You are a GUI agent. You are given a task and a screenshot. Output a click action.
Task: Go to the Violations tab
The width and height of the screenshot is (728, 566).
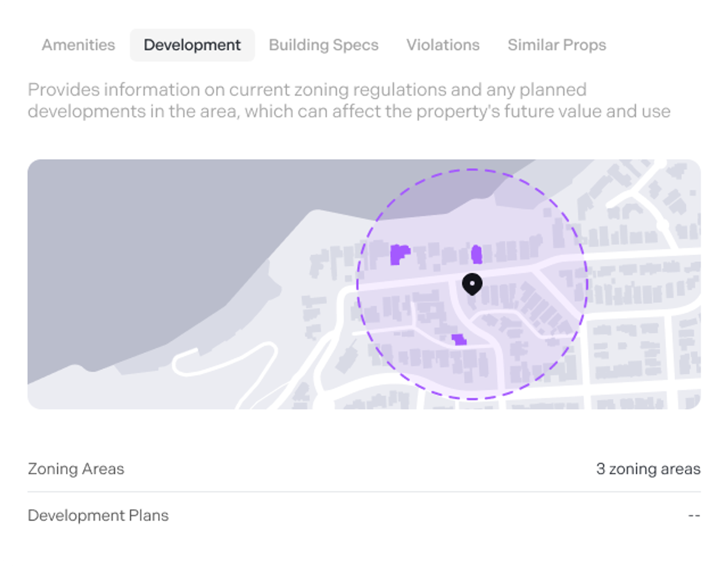coord(443,45)
